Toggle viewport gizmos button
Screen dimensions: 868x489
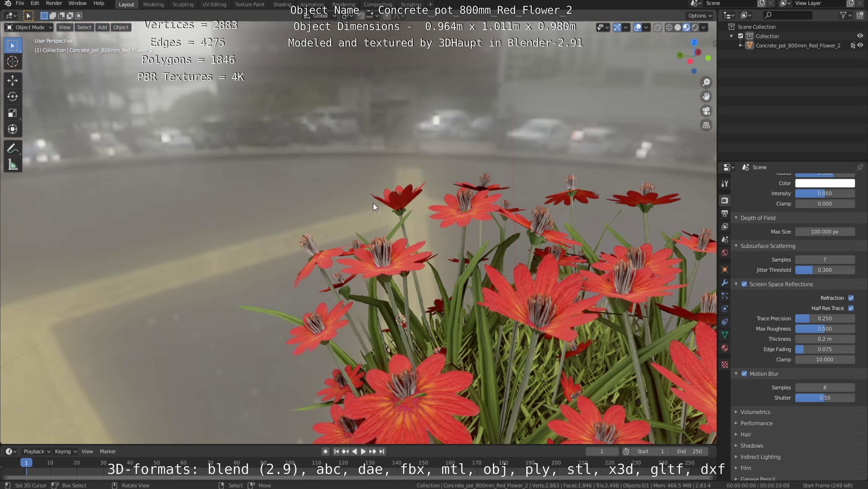(x=617, y=28)
